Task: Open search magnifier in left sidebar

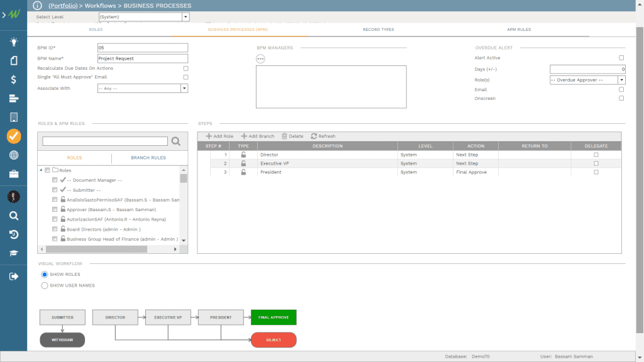Action: point(14,216)
